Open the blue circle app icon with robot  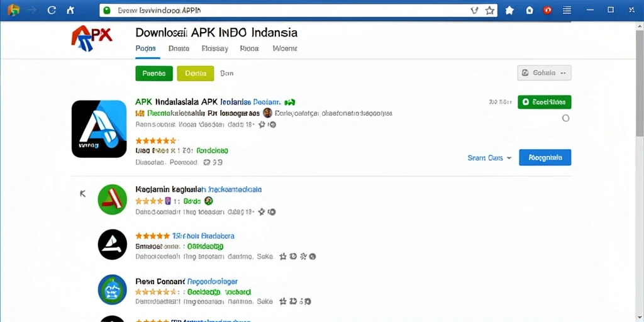(112, 289)
